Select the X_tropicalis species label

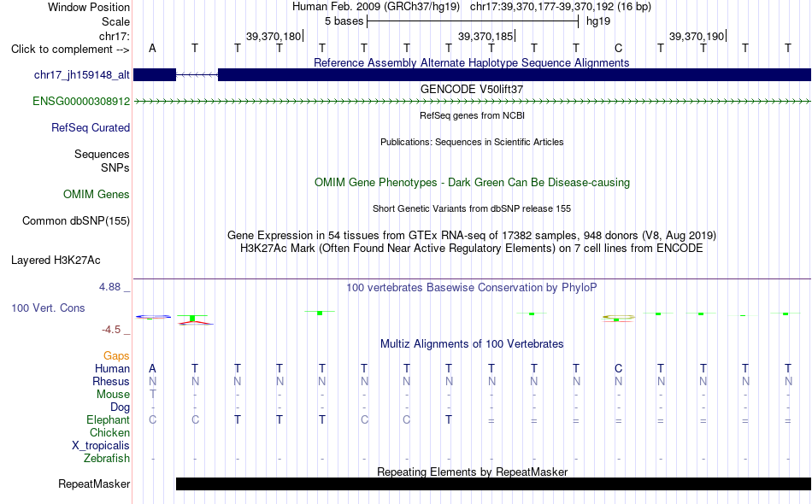pyautogui.click(x=101, y=446)
